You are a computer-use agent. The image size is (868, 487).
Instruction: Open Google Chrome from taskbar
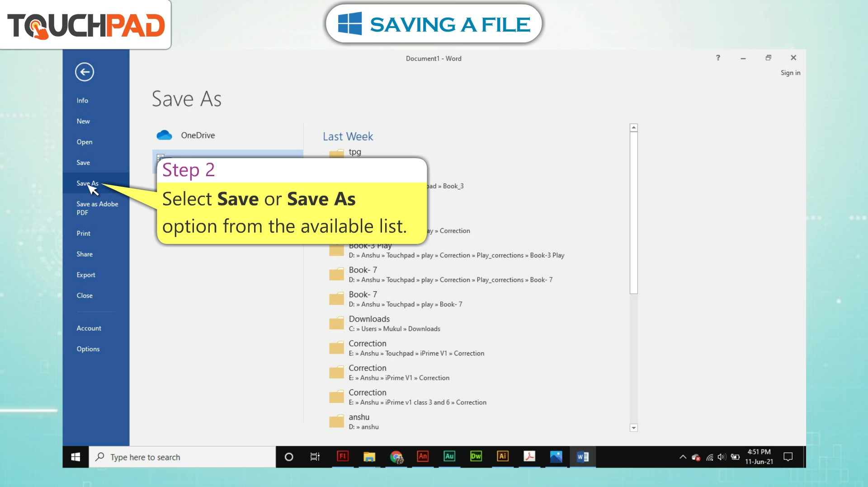(x=396, y=457)
